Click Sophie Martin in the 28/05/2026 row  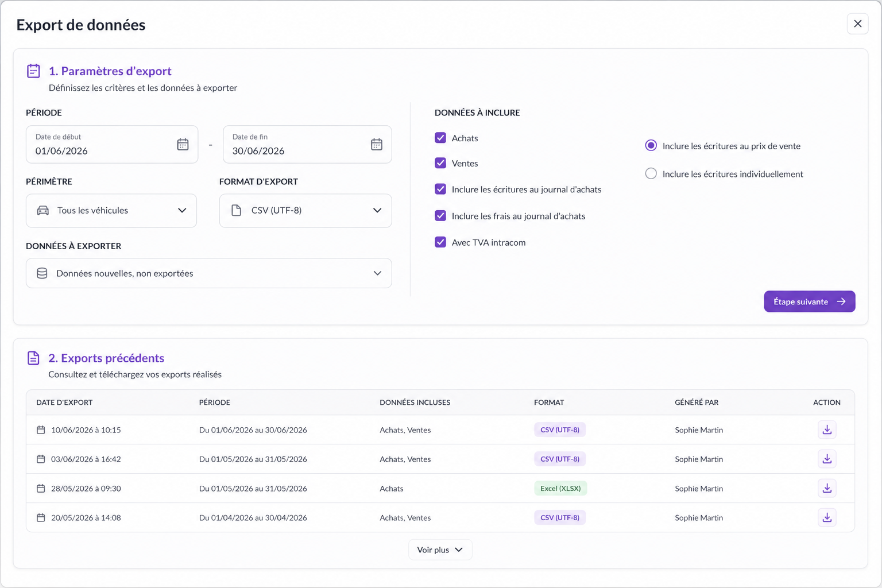click(699, 489)
